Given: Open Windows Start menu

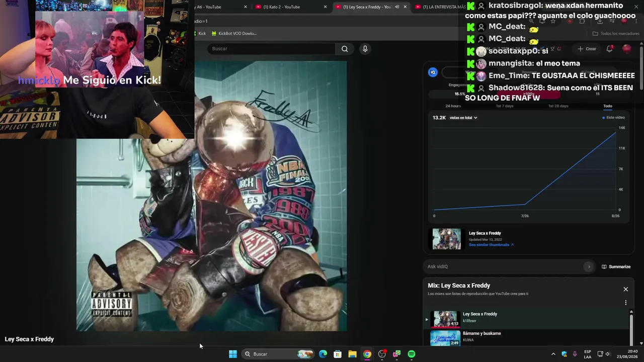Looking at the screenshot, I should pyautogui.click(x=233, y=354).
